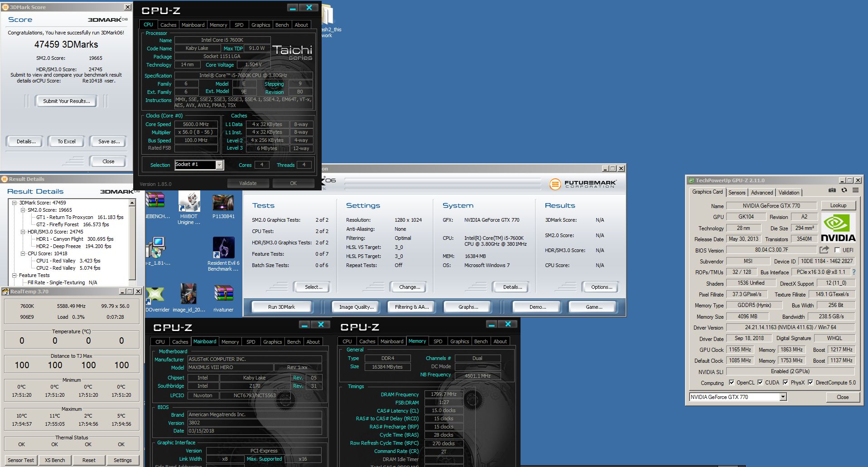Click the Result Details title bar icon
The width and height of the screenshot is (868, 467).
(5, 179)
